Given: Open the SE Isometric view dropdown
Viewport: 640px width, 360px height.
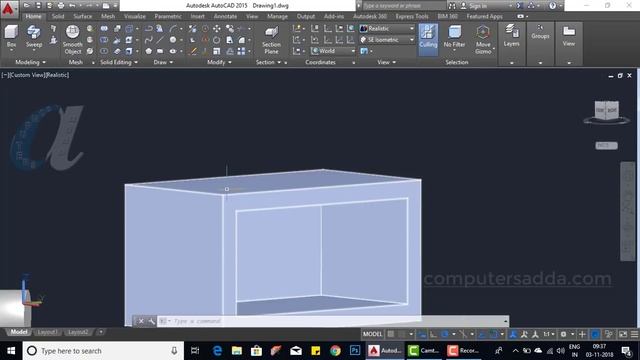Looking at the screenshot, I should point(387,40).
